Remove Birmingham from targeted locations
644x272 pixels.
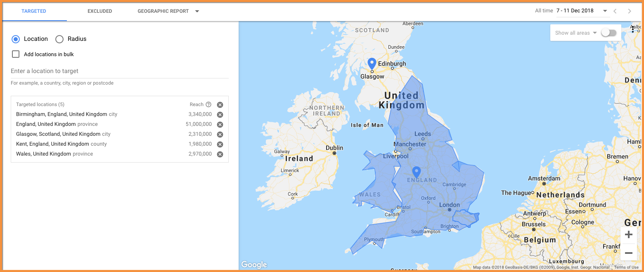tap(220, 114)
